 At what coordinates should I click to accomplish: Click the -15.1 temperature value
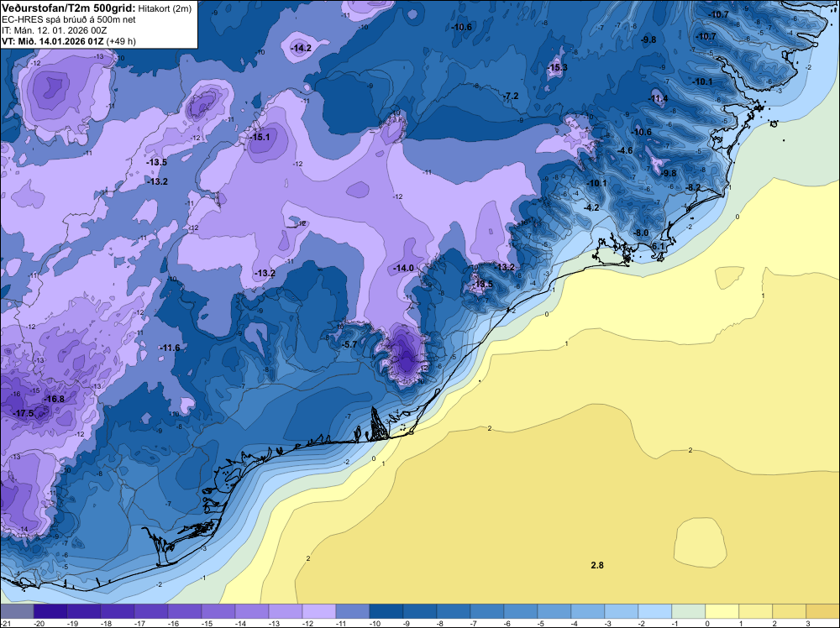point(260,137)
